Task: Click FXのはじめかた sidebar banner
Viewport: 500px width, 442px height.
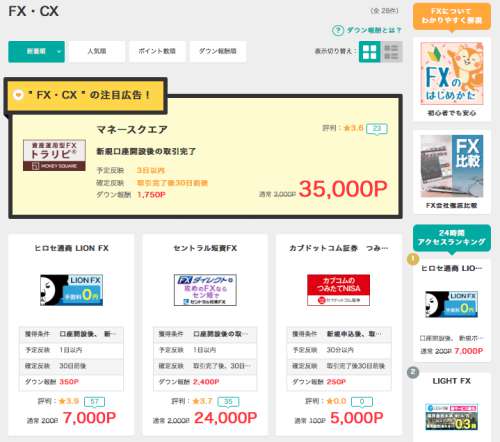Action: coord(452,73)
